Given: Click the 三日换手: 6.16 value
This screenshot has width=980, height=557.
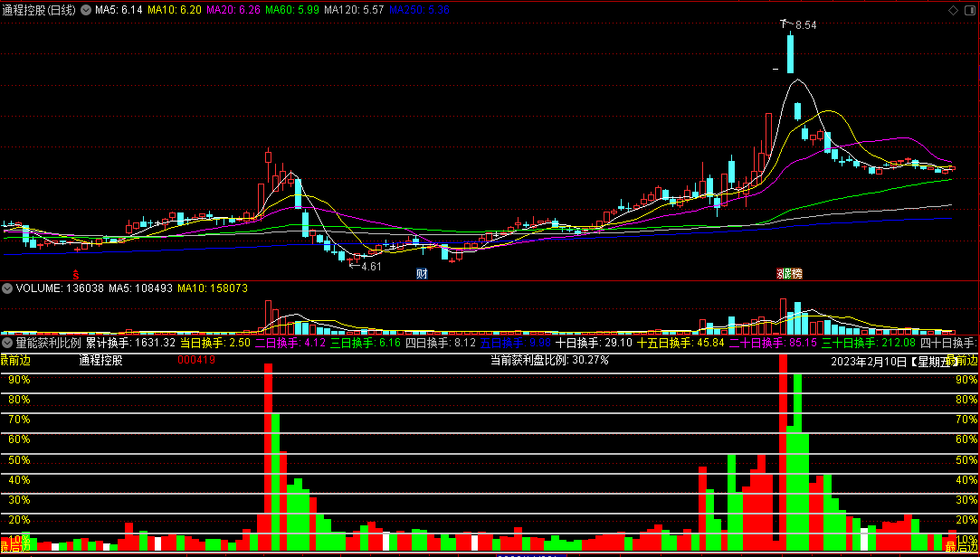Looking at the screenshot, I should pos(366,343).
